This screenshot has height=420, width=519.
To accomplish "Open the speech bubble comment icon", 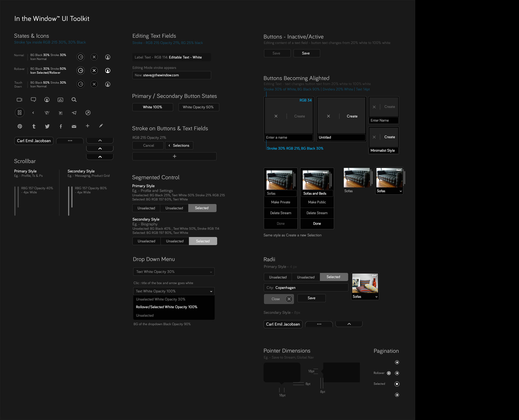I will point(33,100).
